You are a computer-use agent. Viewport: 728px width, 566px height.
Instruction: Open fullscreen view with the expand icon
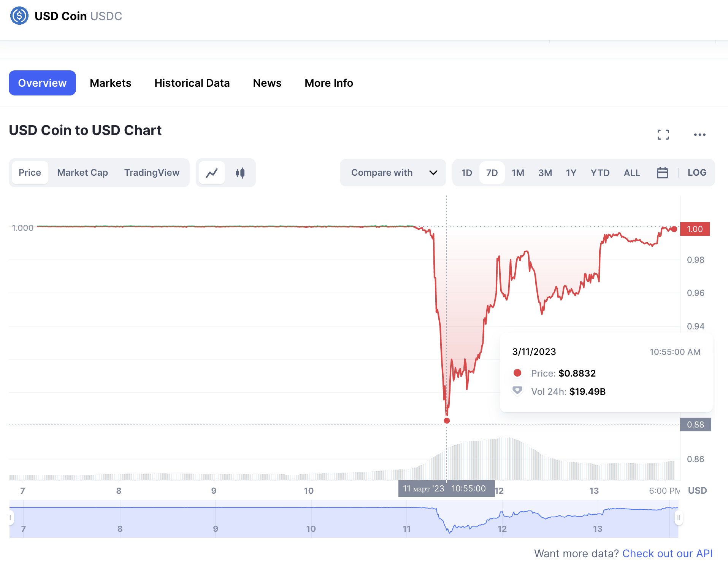tap(663, 134)
